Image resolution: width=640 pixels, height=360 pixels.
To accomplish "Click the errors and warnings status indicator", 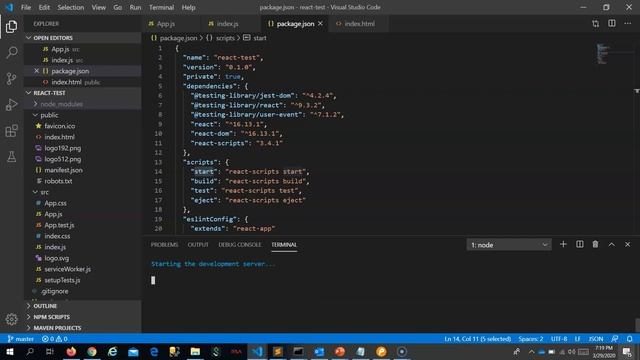I will pyautogui.click(x=55, y=339).
